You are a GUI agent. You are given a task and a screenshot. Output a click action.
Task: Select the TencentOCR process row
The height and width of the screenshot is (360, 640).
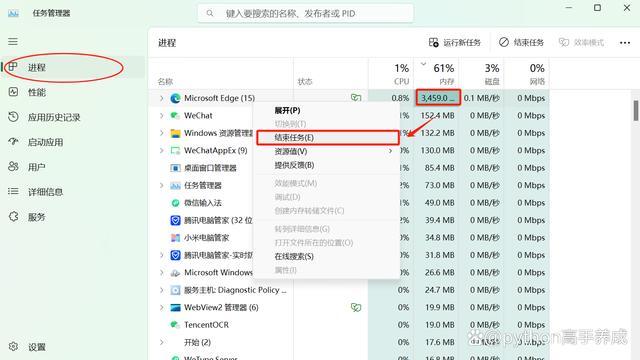click(x=348, y=325)
